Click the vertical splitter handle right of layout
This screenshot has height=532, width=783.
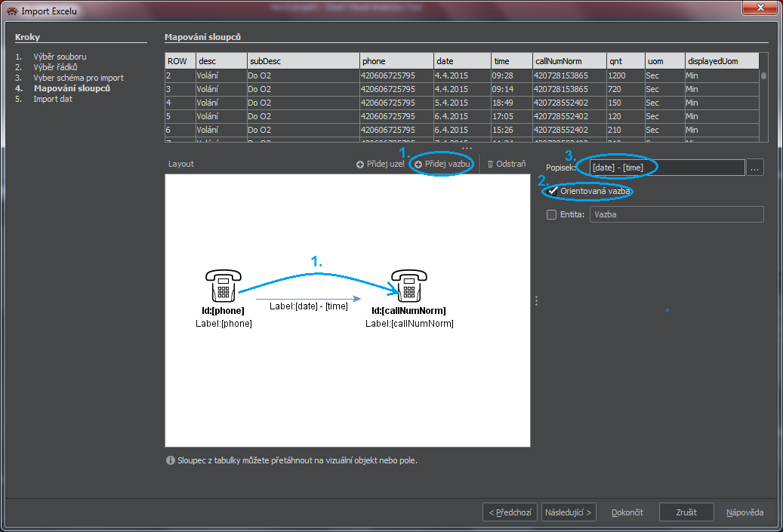point(536,300)
